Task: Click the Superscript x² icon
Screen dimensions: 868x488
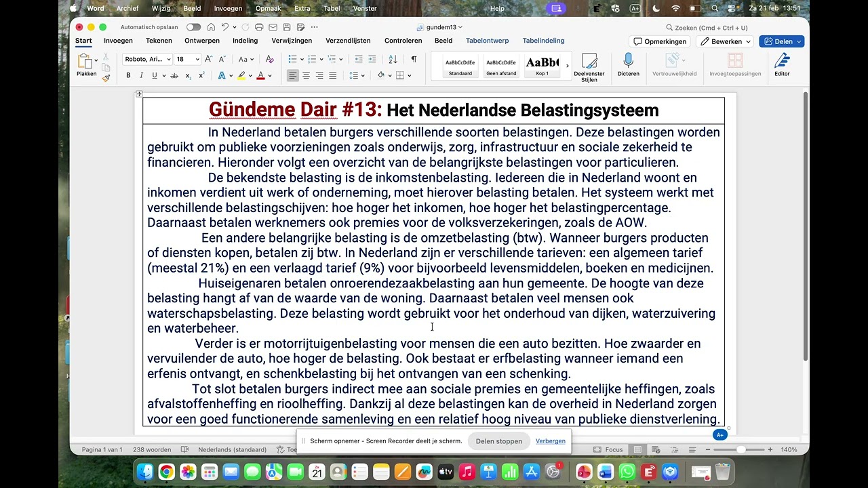Action: pos(201,75)
